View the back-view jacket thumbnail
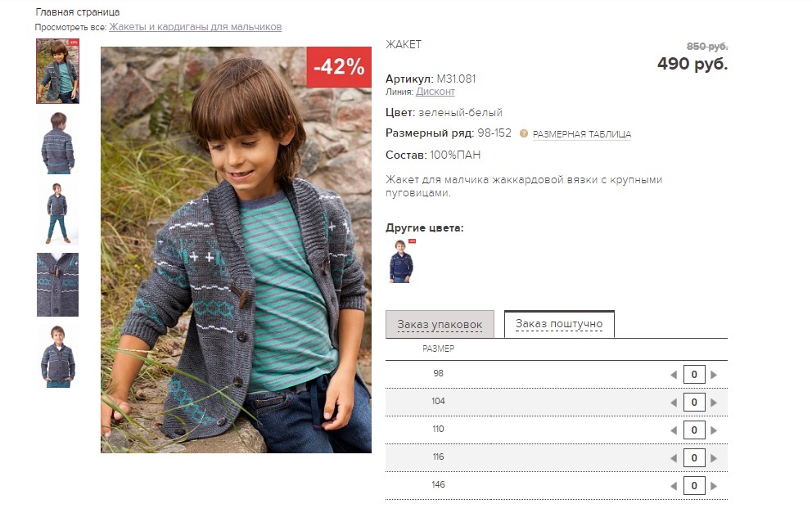812x513 pixels. (57, 142)
